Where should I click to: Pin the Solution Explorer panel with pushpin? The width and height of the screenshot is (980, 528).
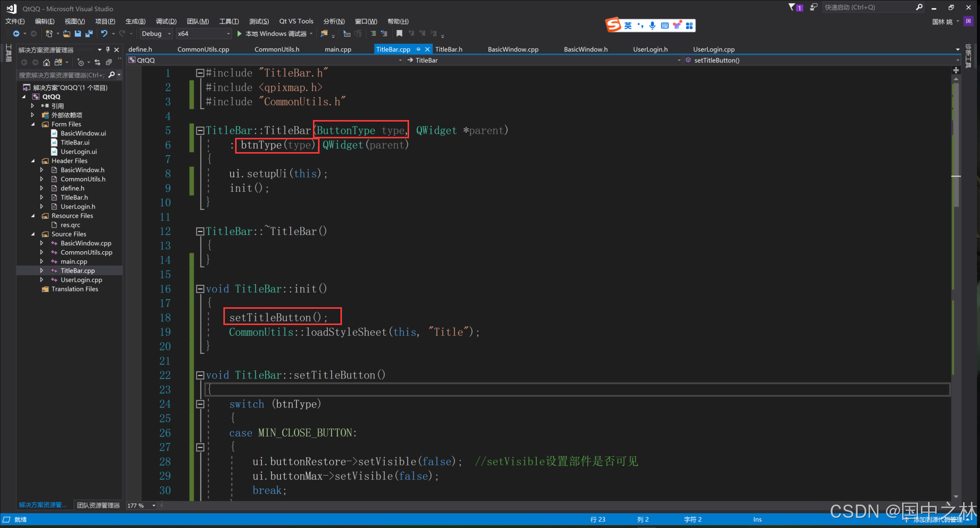pyautogui.click(x=108, y=49)
